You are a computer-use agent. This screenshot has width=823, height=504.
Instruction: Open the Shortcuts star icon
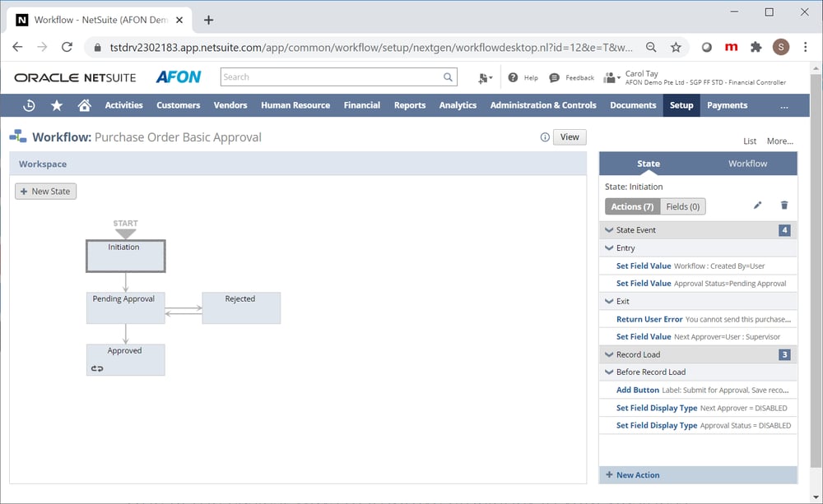pos(57,105)
